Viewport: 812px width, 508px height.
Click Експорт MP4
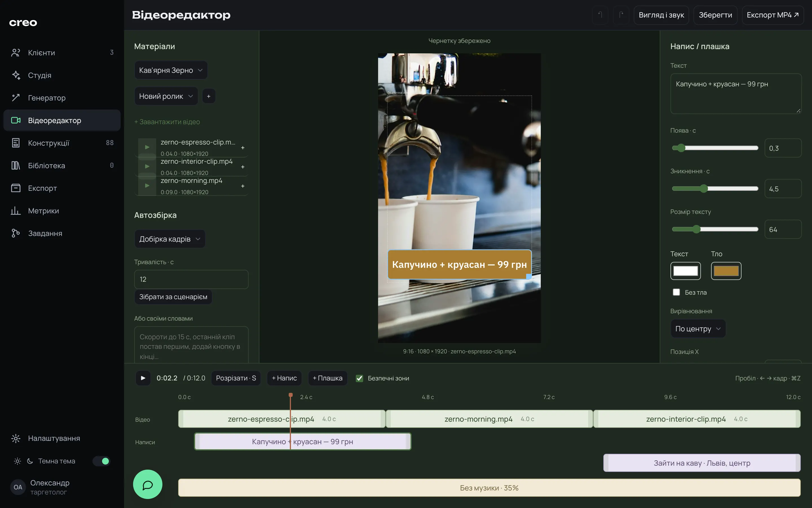[773, 15]
